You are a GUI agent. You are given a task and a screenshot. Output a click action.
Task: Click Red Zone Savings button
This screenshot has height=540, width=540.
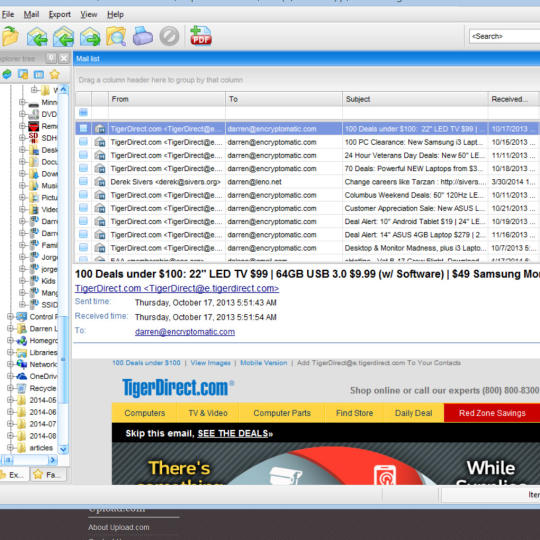tap(492, 413)
